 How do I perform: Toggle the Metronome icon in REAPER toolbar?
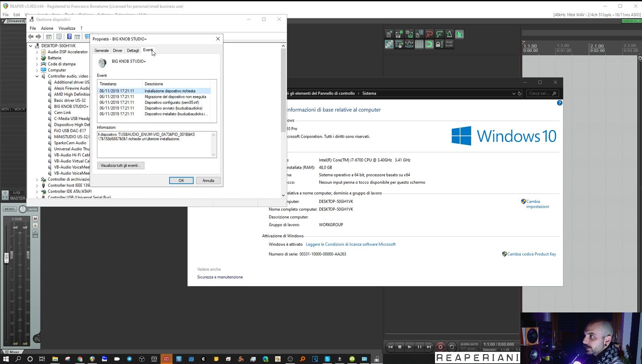(x=449, y=34)
